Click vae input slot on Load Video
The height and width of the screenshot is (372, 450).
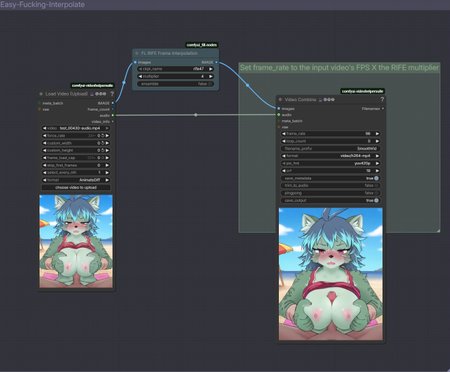(40, 109)
